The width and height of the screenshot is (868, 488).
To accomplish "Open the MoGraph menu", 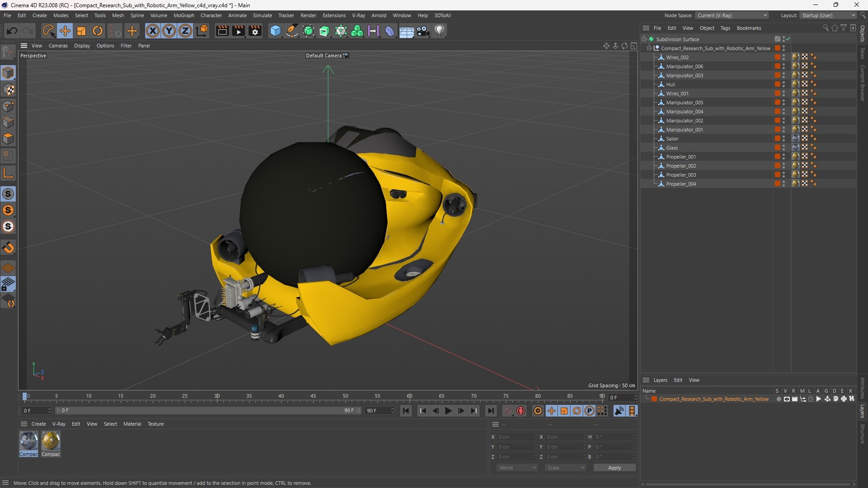I will click(184, 15).
